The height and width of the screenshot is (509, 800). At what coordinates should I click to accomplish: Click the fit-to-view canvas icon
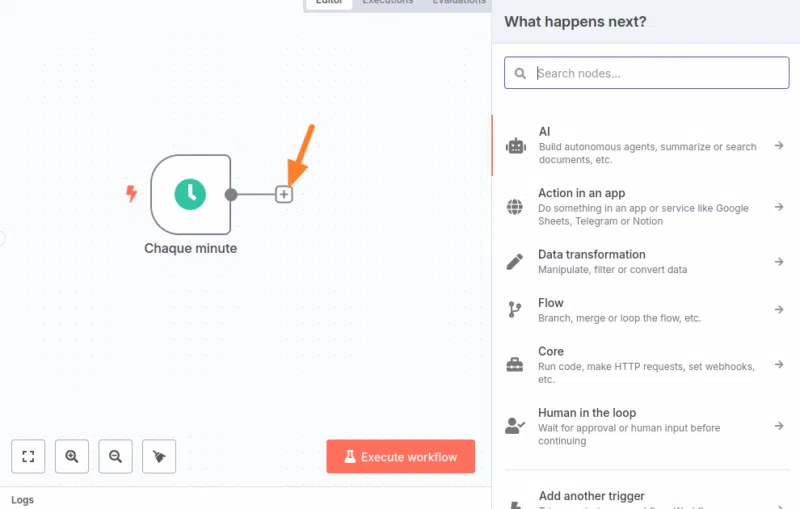coord(28,456)
